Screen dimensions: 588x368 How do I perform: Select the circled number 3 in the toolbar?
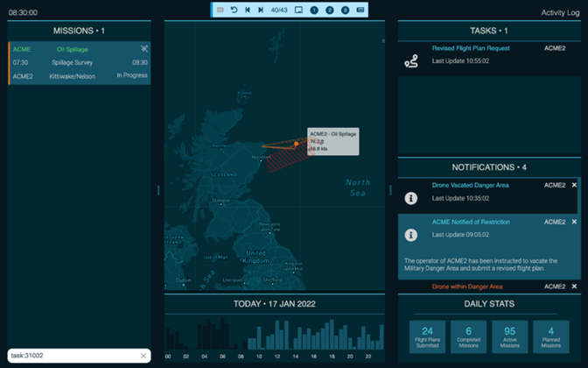click(x=345, y=10)
